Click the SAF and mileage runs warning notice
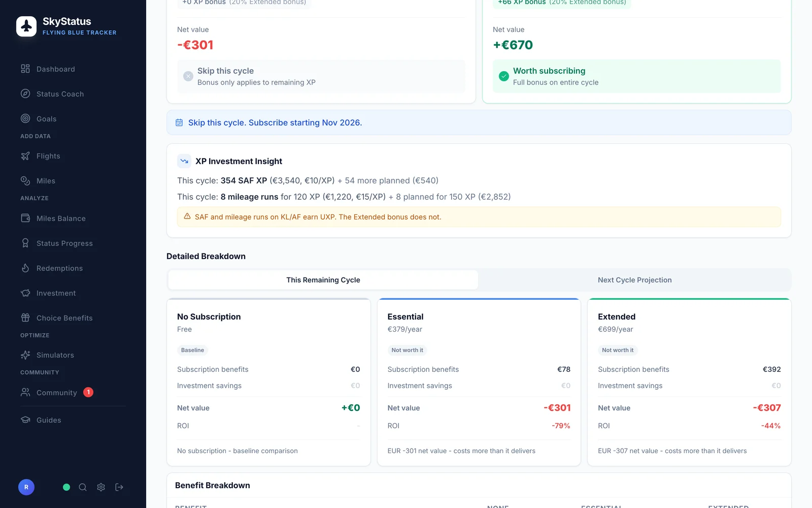The image size is (812, 508). pos(479,217)
